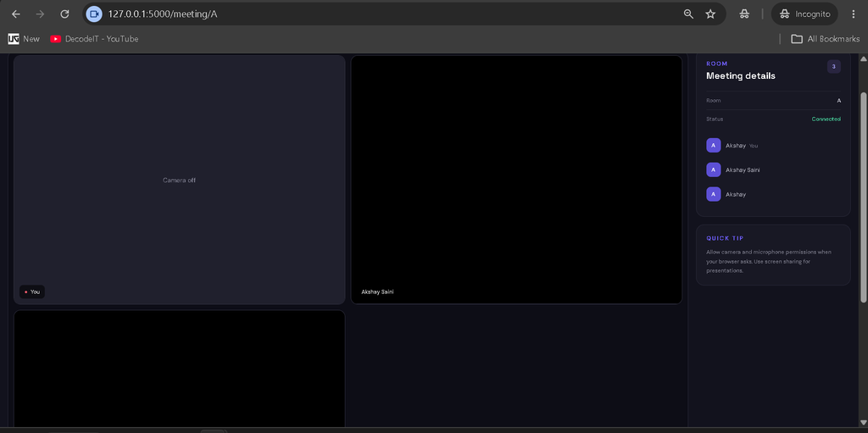Click the Akshay Saini name on video
Image resolution: width=868 pixels, height=433 pixels.
(377, 291)
